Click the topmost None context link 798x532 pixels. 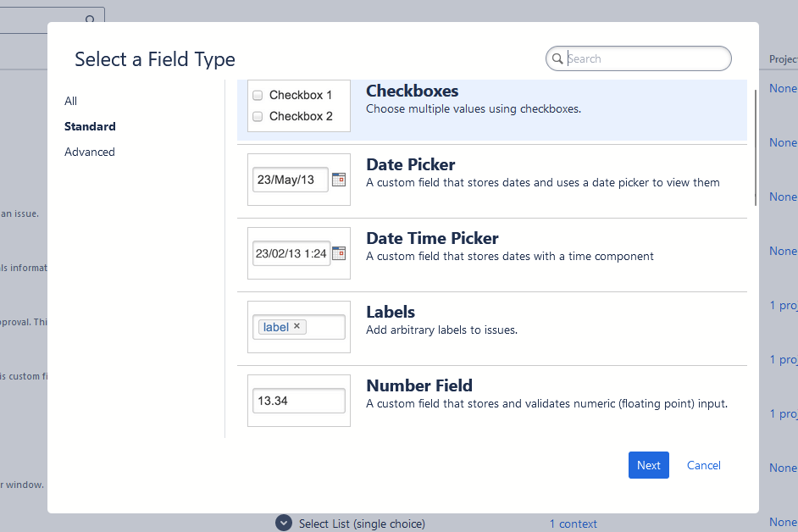coord(782,88)
